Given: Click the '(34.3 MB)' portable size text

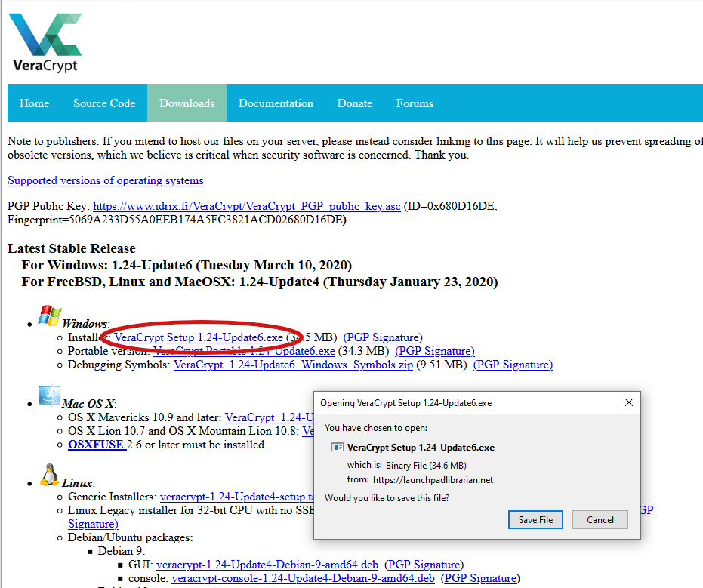Looking at the screenshot, I should pos(363,351).
